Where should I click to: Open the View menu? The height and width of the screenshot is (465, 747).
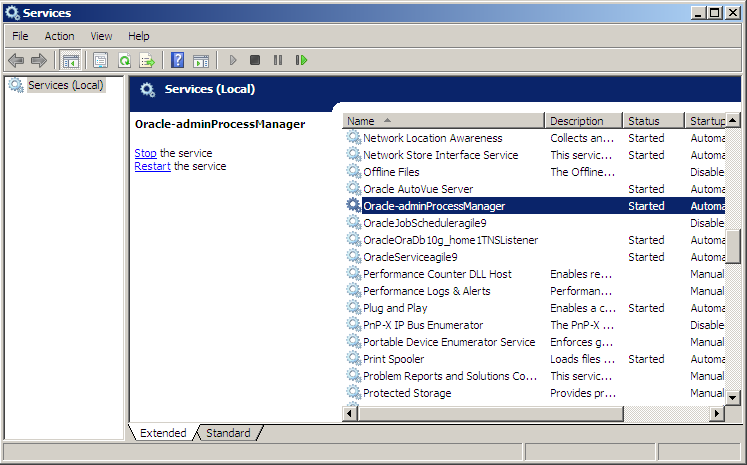click(x=101, y=36)
